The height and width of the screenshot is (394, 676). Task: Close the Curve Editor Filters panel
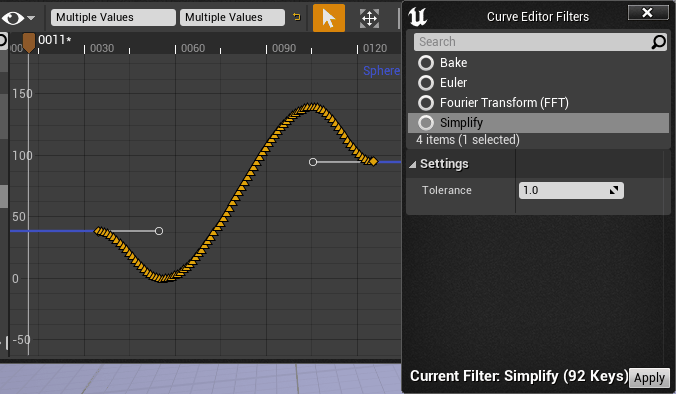[648, 13]
